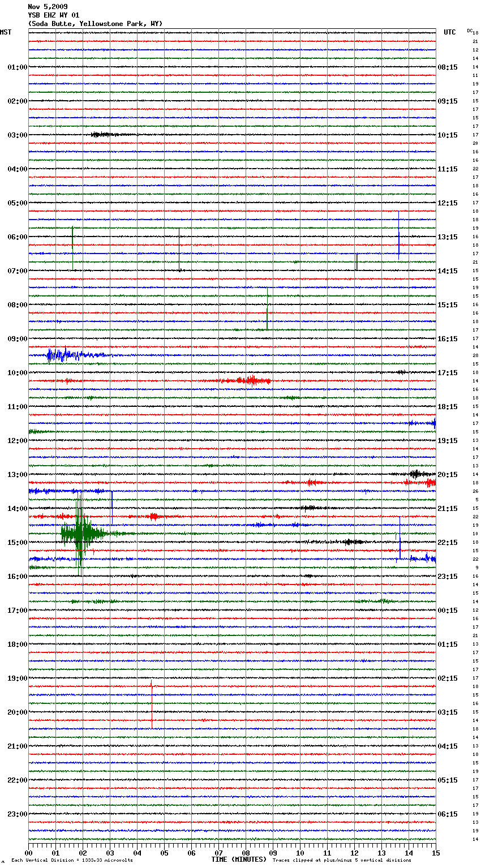Select the 06:00 MST hour label
Screen dimensions: 481x868
18,237
